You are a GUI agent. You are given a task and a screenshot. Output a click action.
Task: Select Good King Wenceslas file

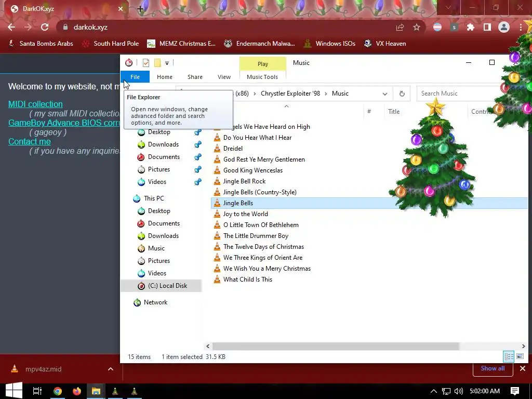click(x=253, y=170)
